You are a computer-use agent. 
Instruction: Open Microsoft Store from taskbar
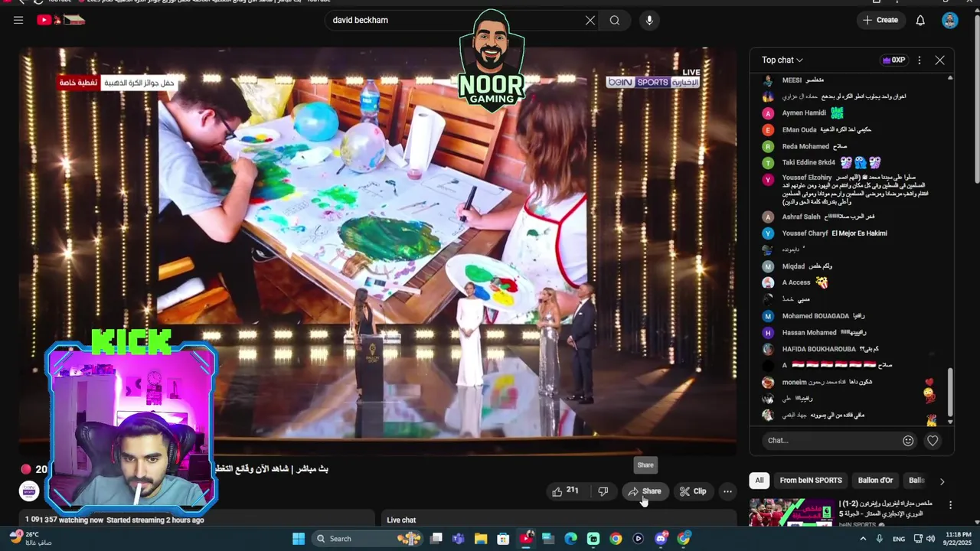[503, 539]
